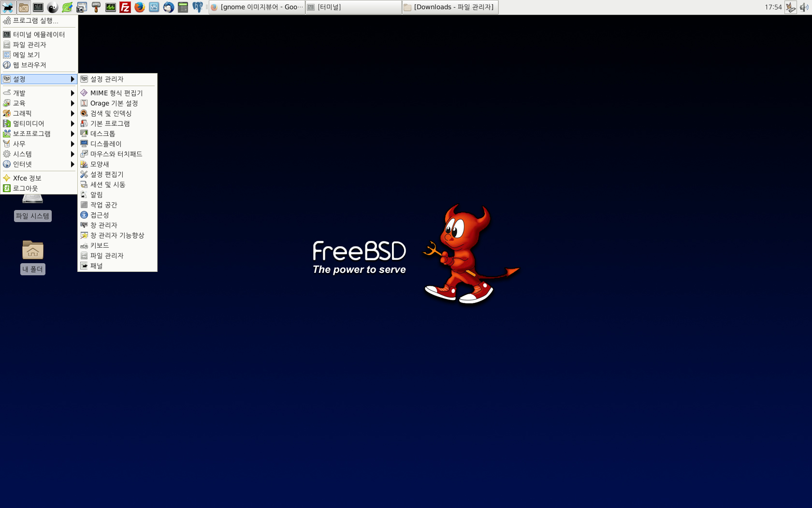This screenshot has width=812, height=508.
Task: Open 데스크톱 settings entry
Action: 117,134
